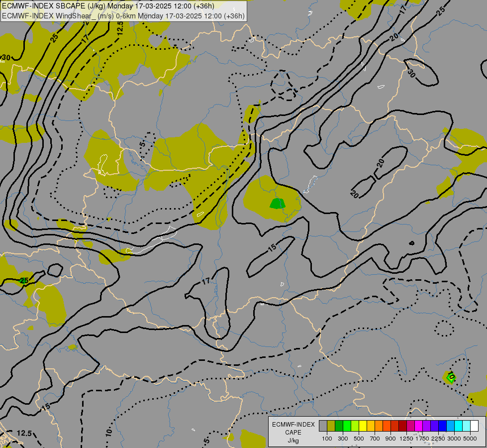Click the 500 legend scale value
This screenshot has width=487, height=448.
pyautogui.click(x=359, y=439)
